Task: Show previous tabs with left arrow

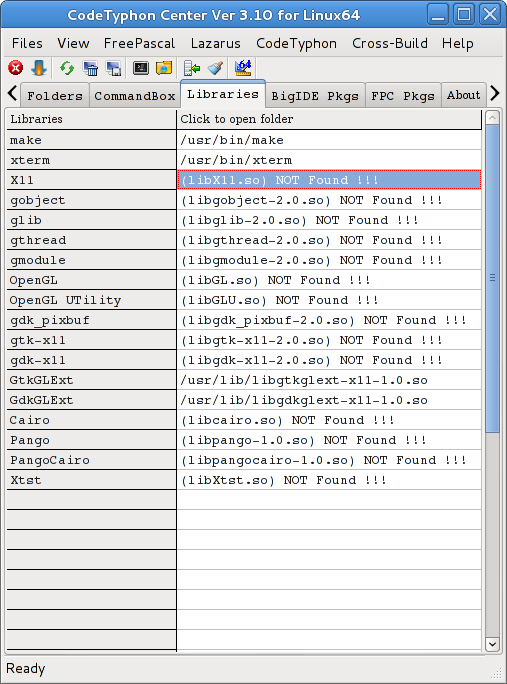Action: 13,93
